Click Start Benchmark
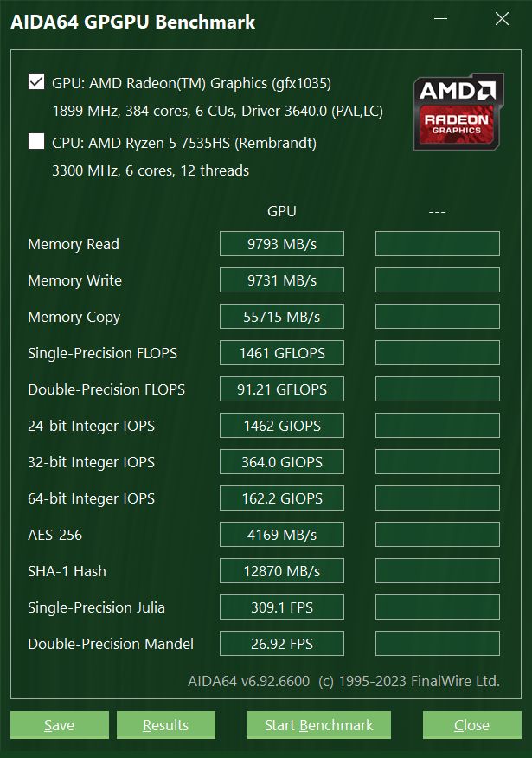 (318, 725)
